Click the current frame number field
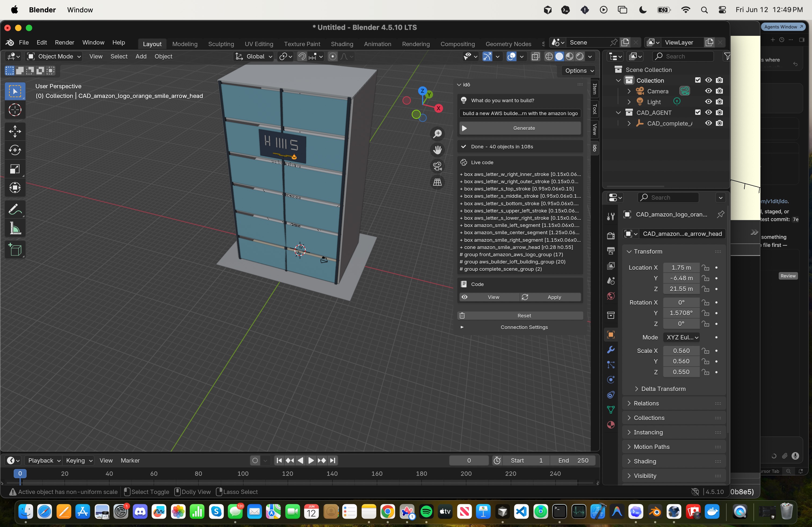Screen dimensions: 812x527 coord(469,460)
